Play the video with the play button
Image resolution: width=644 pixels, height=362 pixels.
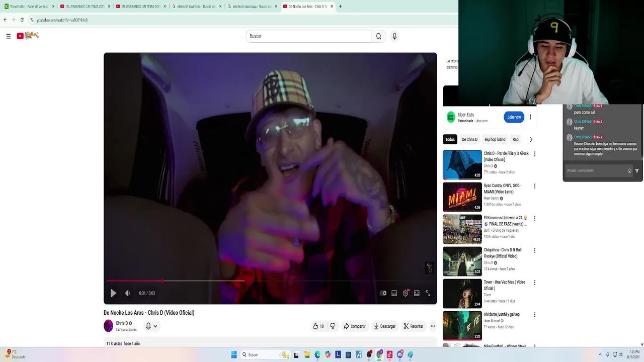point(113,293)
